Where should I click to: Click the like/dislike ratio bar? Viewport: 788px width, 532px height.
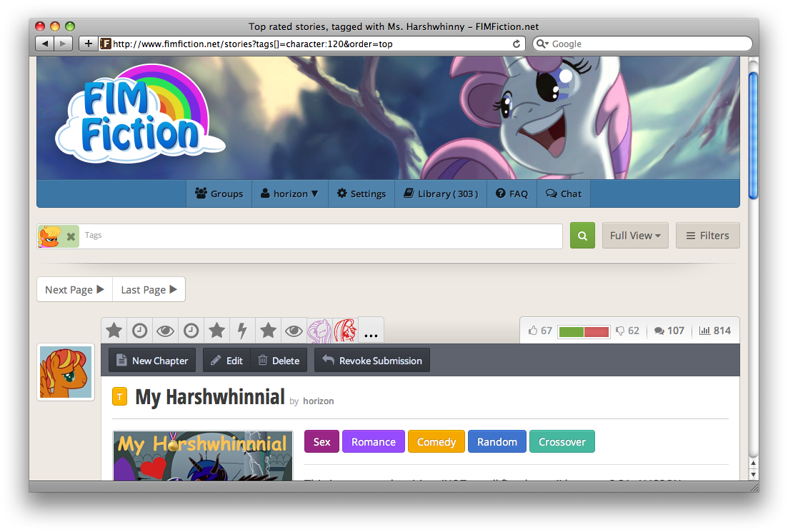click(584, 331)
